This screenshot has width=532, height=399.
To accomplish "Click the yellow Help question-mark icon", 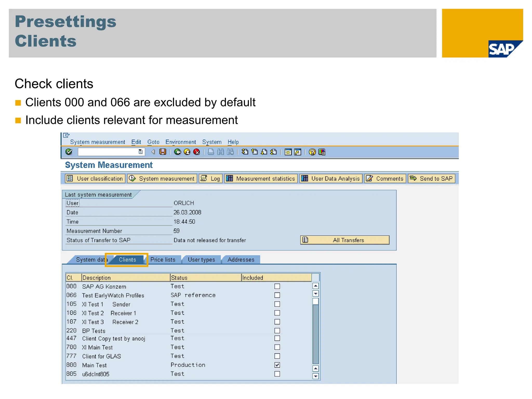I will coord(312,152).
